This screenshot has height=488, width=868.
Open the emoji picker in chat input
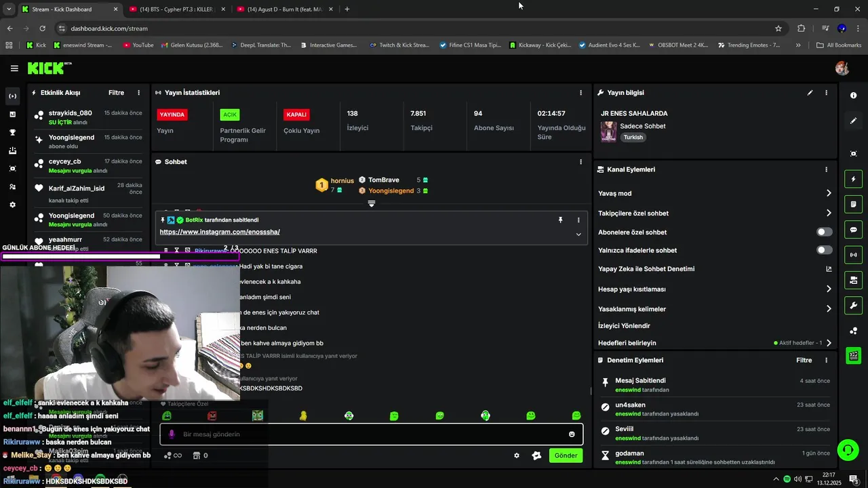pos(572,434)
